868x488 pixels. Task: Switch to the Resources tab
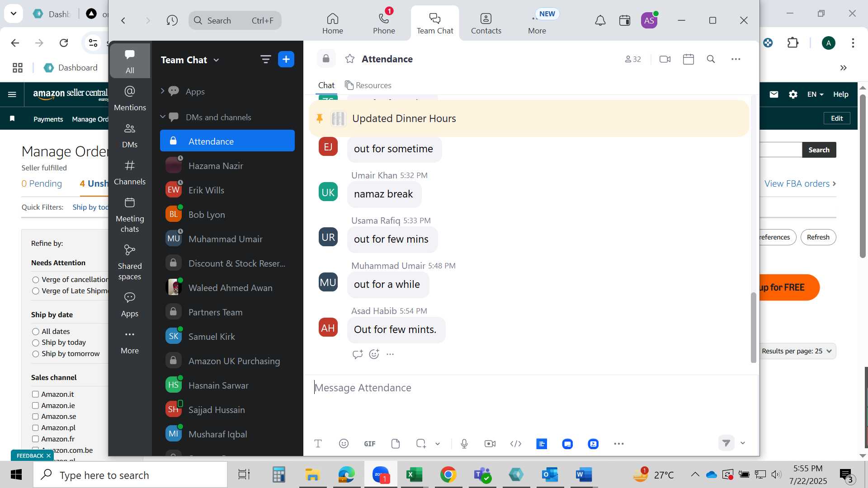[368, 85]
